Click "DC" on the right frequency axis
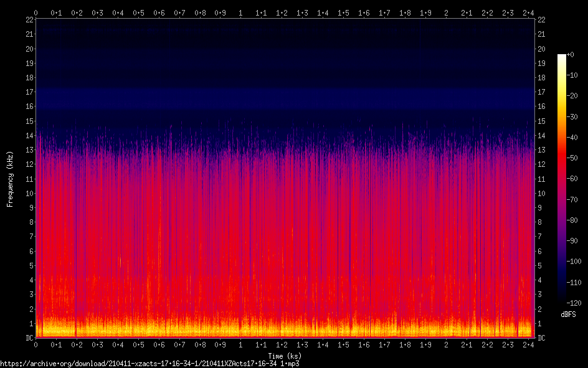588x368 pixels. (541, 338)
